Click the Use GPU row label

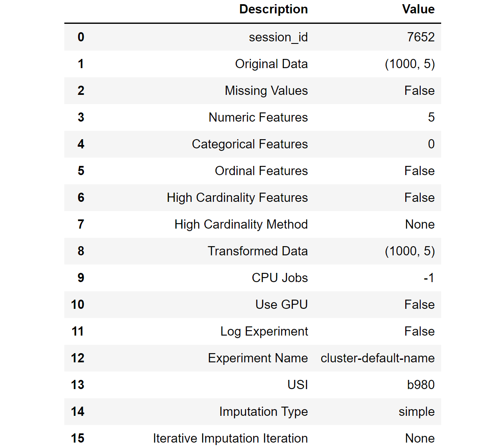coord(281,305)
